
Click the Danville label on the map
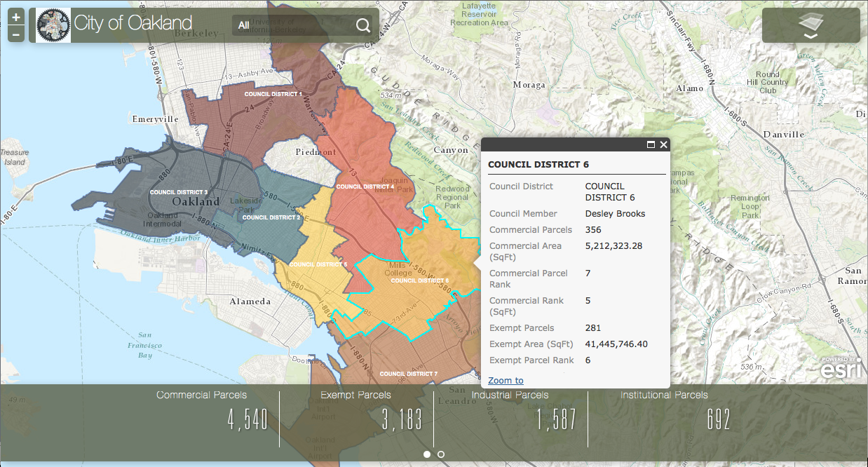(783, 134)
